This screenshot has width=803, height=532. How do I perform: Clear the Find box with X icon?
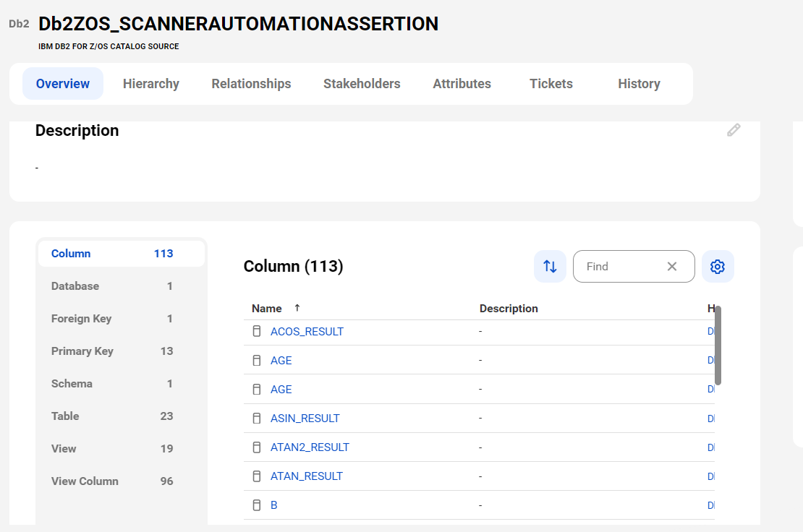672,267
